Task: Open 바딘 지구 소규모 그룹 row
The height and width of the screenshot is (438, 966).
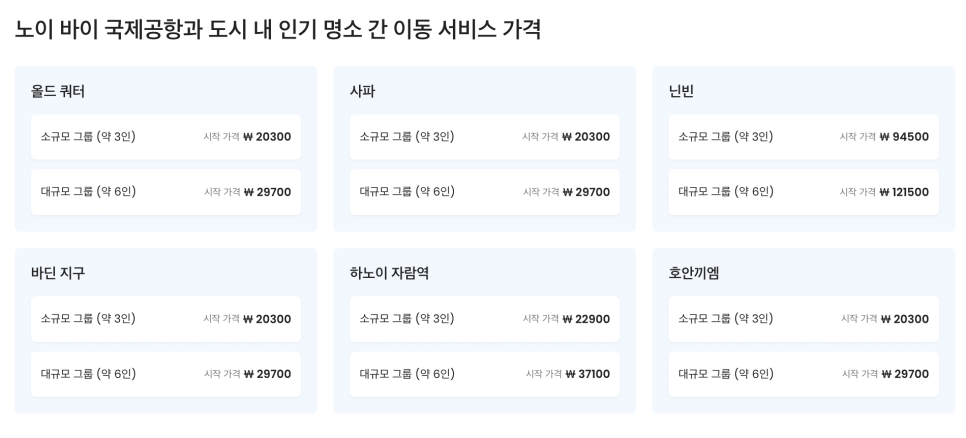Action: pyautogui.click(x=166, y=318)
